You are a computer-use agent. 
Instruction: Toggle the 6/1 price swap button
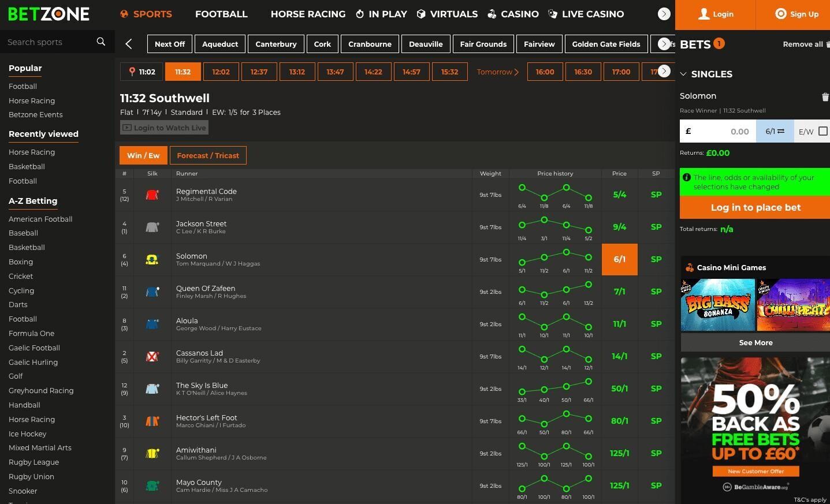[775, 132]
